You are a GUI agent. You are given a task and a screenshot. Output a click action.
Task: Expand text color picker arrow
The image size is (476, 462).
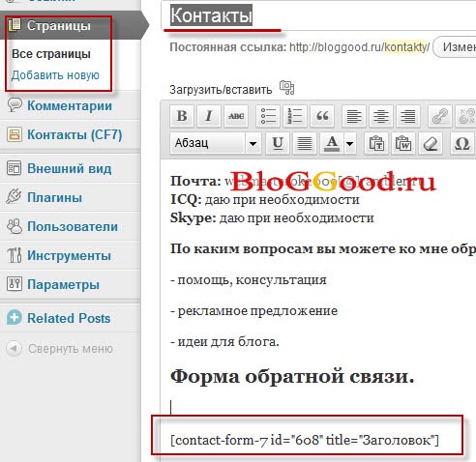(x=350, y=143)
